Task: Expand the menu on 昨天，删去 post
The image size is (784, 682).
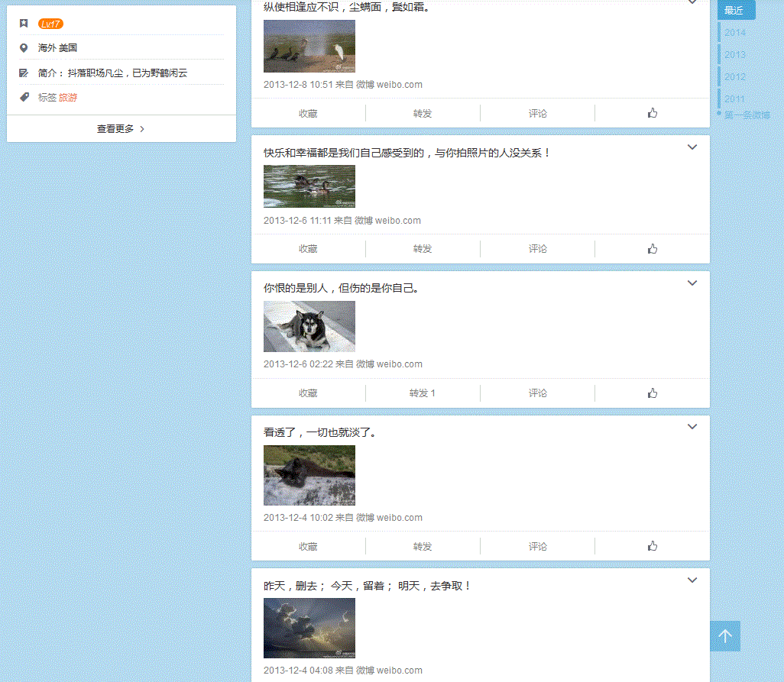Action: (x=692, y=580)
